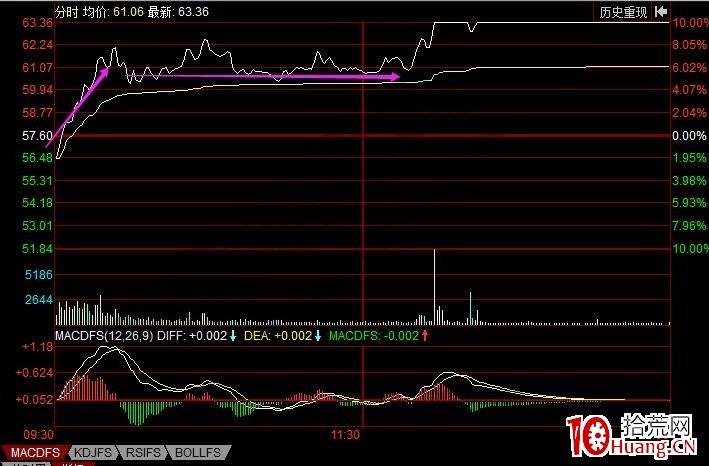The width and height of the screenshot is (709, 466).
Task: Switch to the MACDFS indicator tab
Action: pyautogui.click(x=35, y=453)
